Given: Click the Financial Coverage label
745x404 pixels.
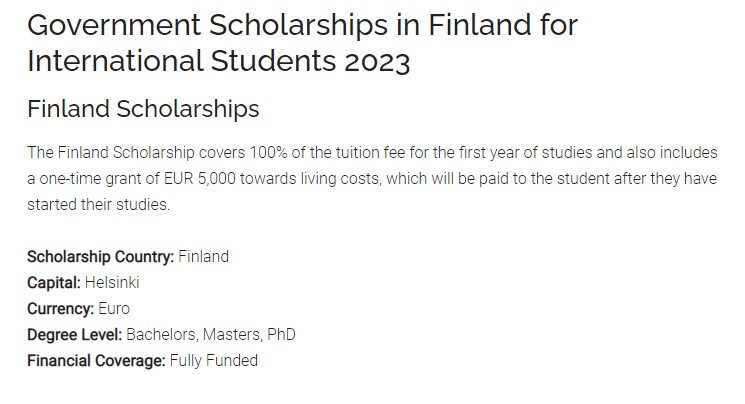Looking at the screenshot, I should pyautogui.click(x=96, y=361).
